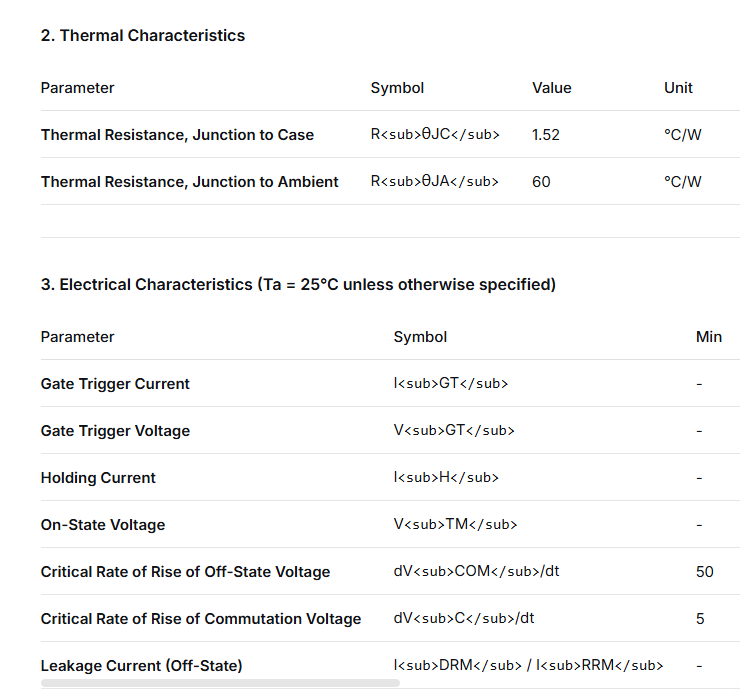
Task: Click the 'Gate Trigger Voltage' row label
Action: click(x=115, y=431)
